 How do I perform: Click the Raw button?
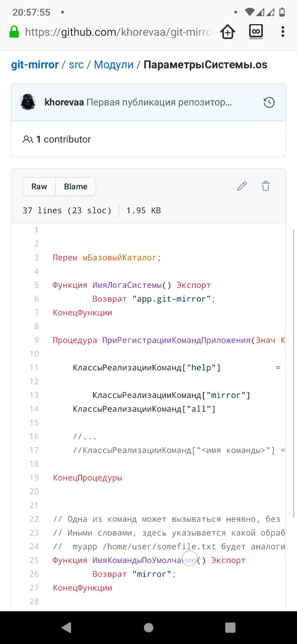[39, 187]
